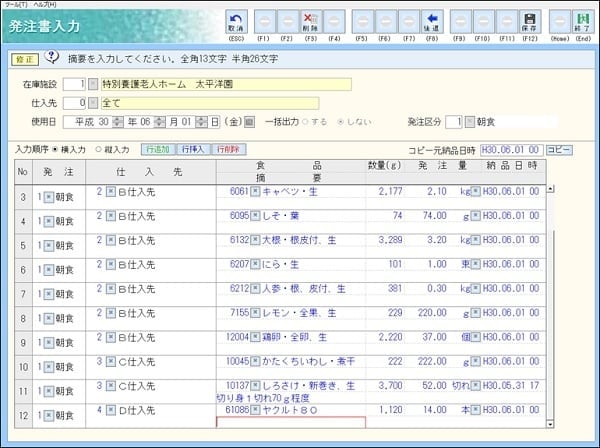600x448 pixels.
Task: Click the disabled F10 toolbar button
Action: (484, 22)
